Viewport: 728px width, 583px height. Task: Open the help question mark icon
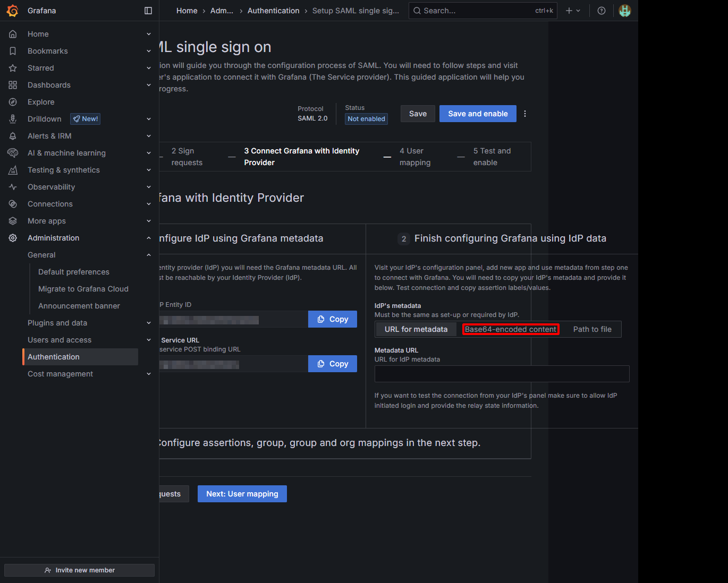[x=602, y=11]
